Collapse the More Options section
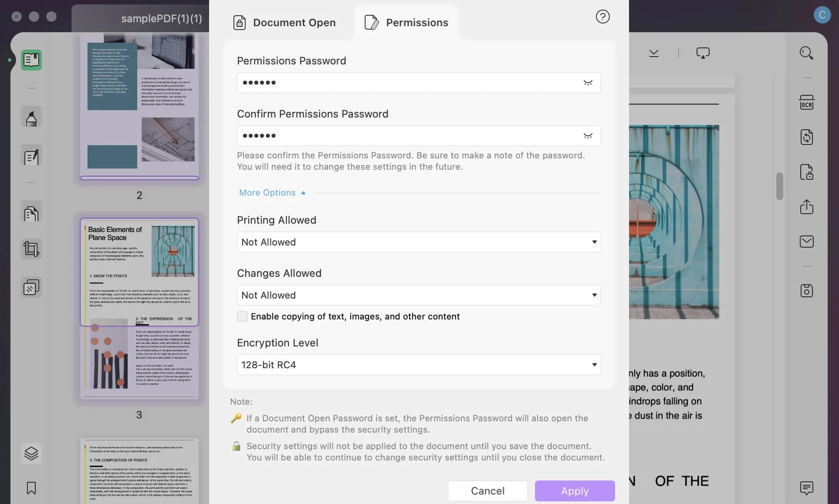This screenshot has width=839, height=504. click(x=272, y=193)
